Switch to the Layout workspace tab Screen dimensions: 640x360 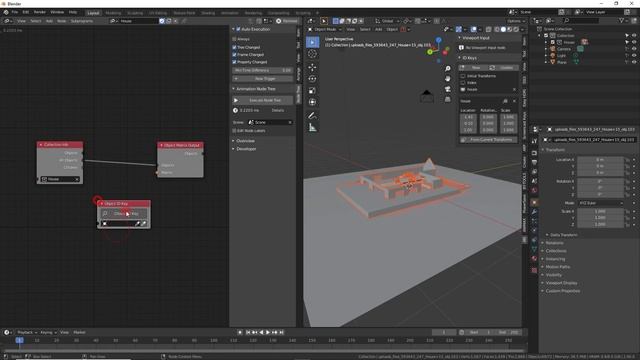coord(93,13)
